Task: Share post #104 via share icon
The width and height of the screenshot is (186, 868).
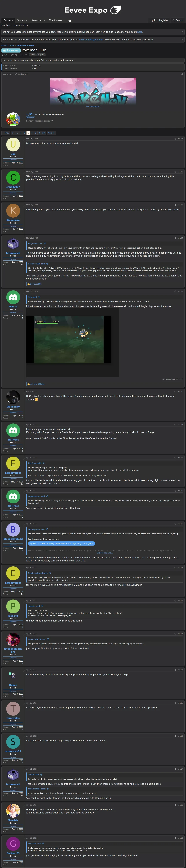Action: 175,238
